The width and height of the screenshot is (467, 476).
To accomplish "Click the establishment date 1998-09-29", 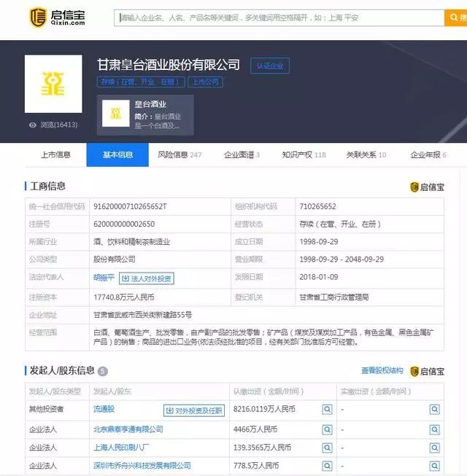I will [x=319, y=242].
